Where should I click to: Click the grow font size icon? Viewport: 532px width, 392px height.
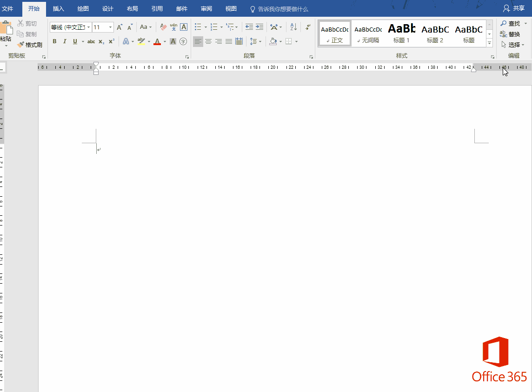pyautogui.click(x=120, y=27)
